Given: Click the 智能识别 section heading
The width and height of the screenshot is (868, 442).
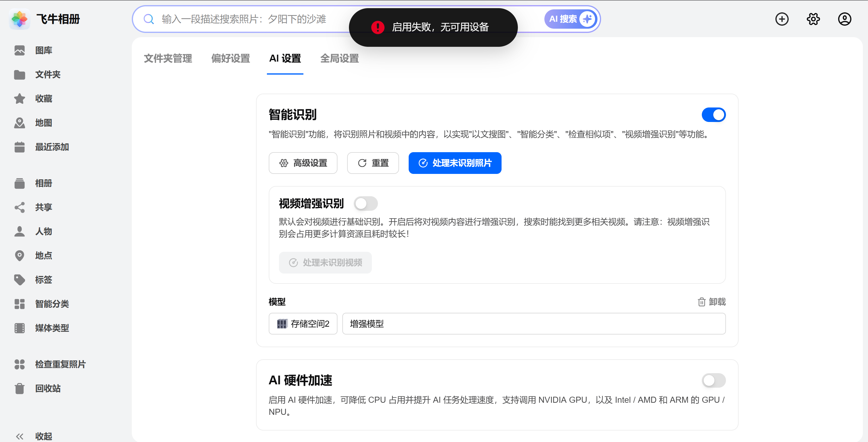Looking at the screenshot, I should 293,115.
